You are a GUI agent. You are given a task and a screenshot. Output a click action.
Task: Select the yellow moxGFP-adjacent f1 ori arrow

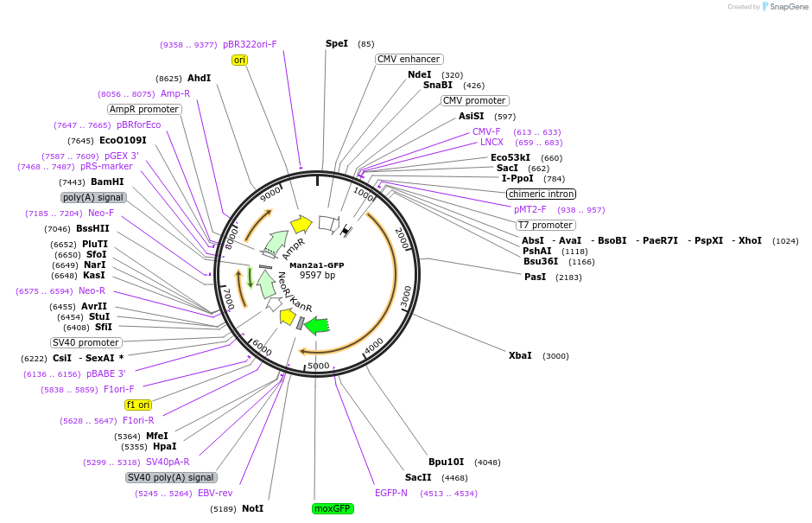click(288, 316)
